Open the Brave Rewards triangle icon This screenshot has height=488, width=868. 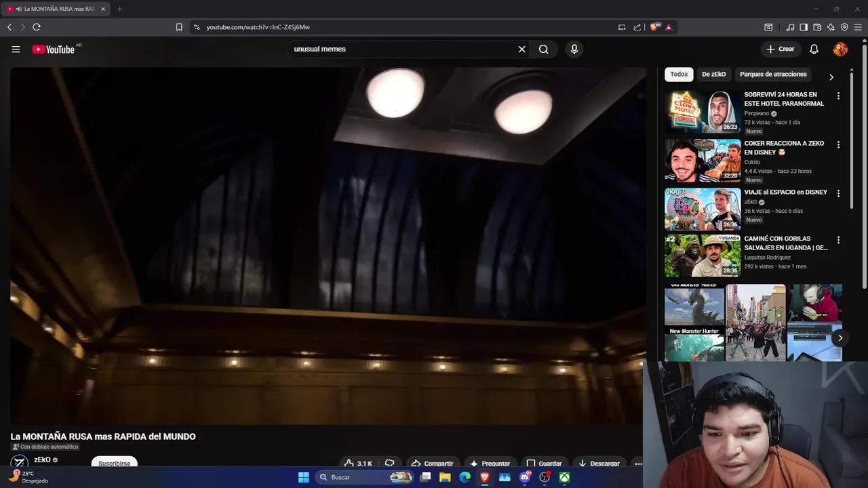pyautogui.click(x=668, y=27)
